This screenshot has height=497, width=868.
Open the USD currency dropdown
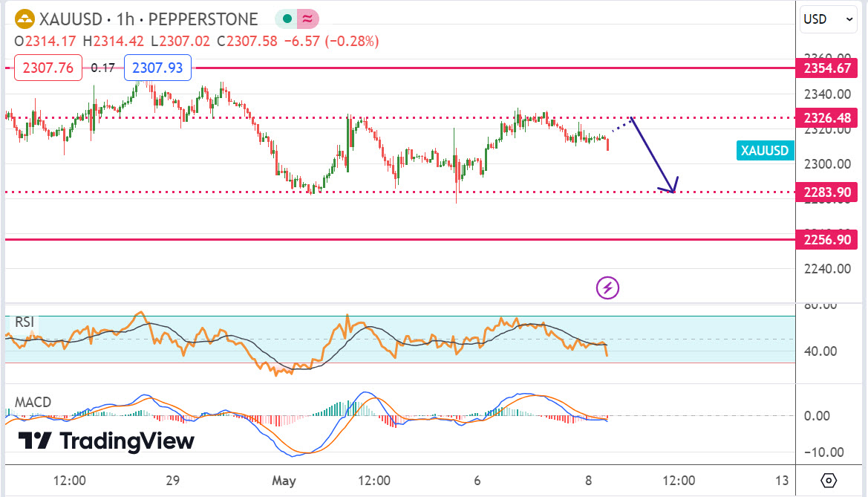pyautogui.click(x=828, y=19)
